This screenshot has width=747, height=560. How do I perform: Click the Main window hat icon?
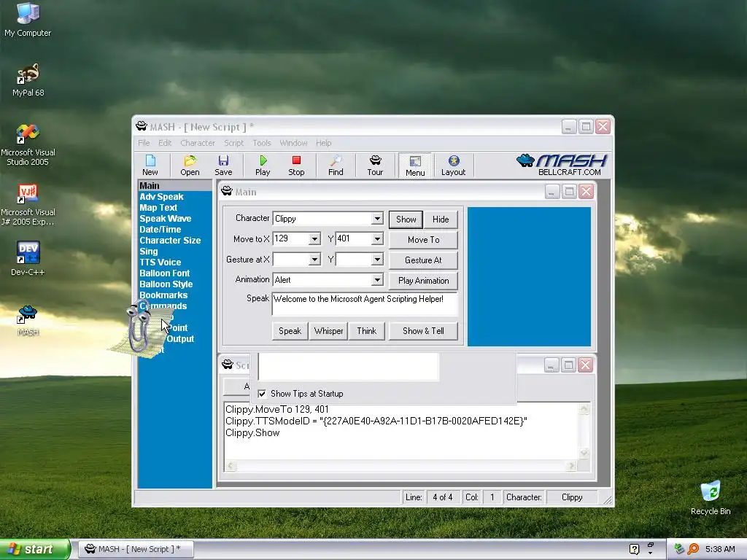click(x=227, y=192)
